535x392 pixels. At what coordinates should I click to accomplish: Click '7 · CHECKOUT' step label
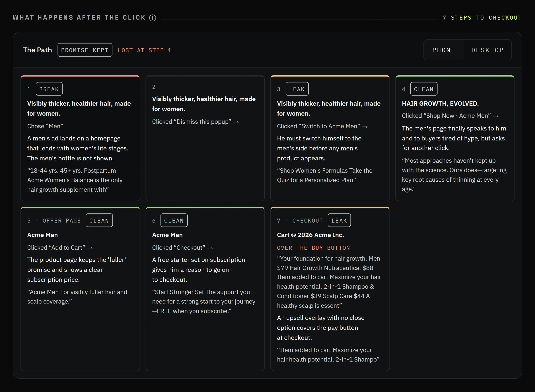pyautogui.click(x=300, y=221)
